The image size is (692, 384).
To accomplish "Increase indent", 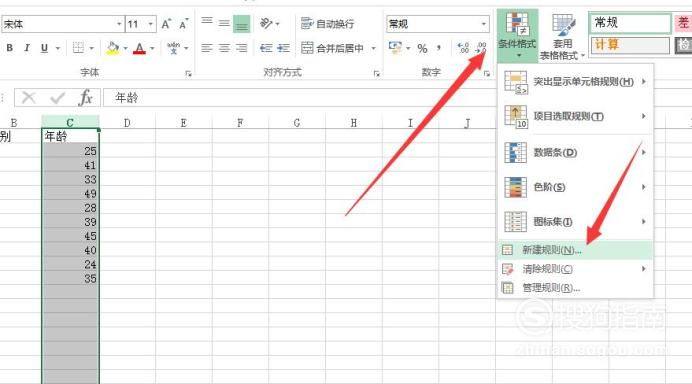I will pyautogui.click(x=283, y=48).
